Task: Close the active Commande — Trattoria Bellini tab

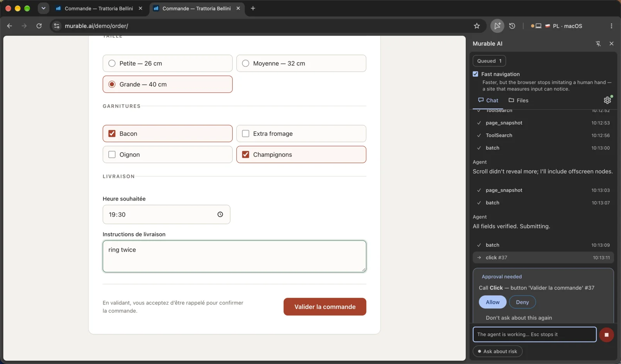Action: [x=238, y=8]
